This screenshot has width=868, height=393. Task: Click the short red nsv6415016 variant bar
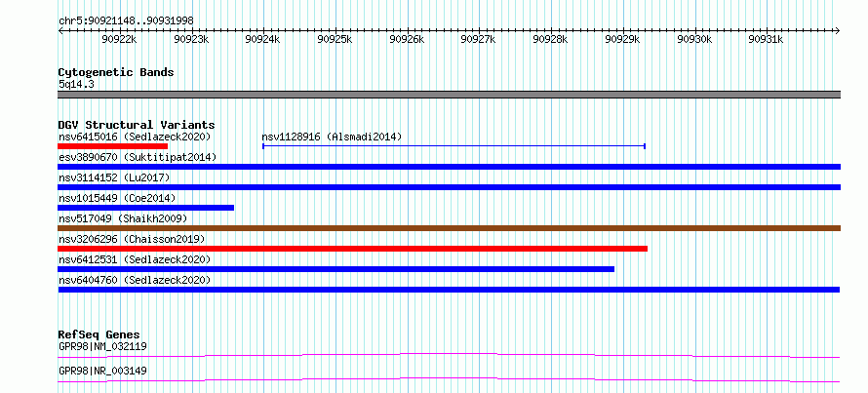112,146
